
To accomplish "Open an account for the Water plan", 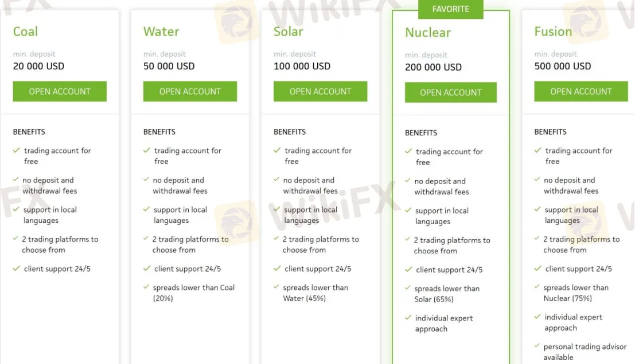I will coord(190,92).
